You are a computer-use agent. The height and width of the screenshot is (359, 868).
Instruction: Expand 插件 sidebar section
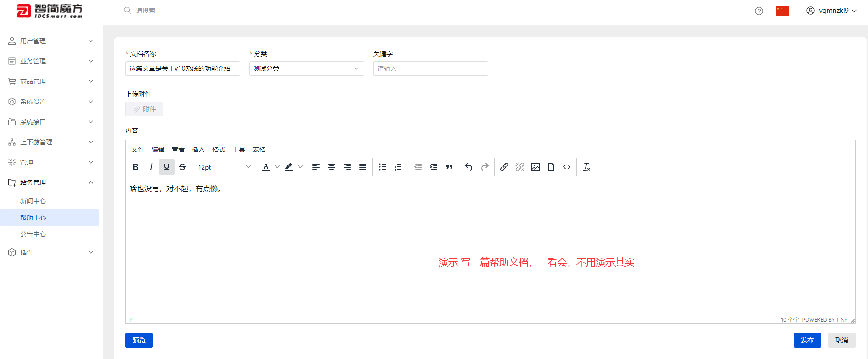[x=50, y=252]
